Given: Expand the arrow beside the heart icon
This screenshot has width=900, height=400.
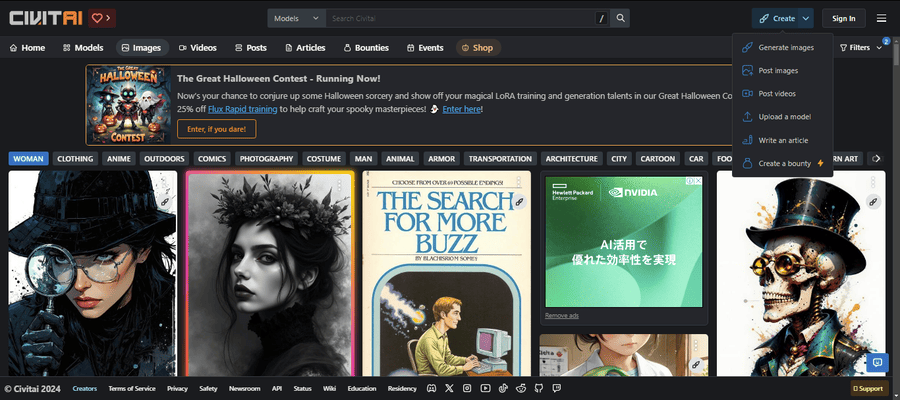Looking at the screenshot, I should coord(108,18).
